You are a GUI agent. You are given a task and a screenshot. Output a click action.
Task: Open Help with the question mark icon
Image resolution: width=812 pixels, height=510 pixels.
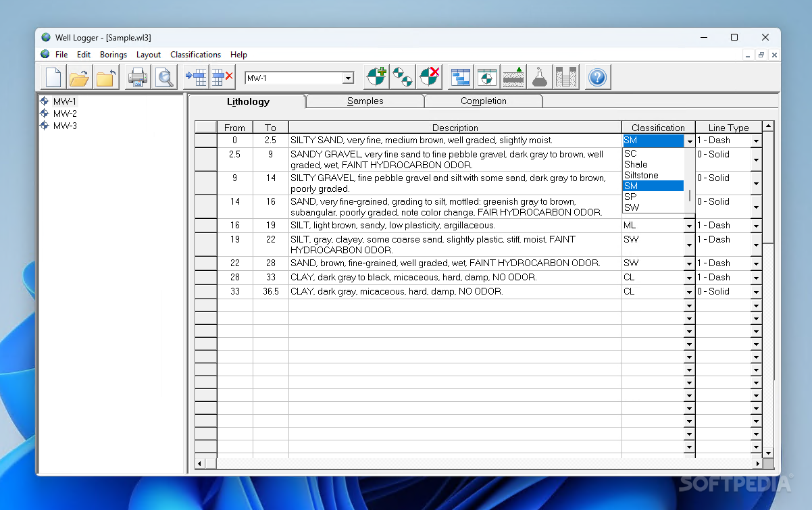click(x=597, y=77)
